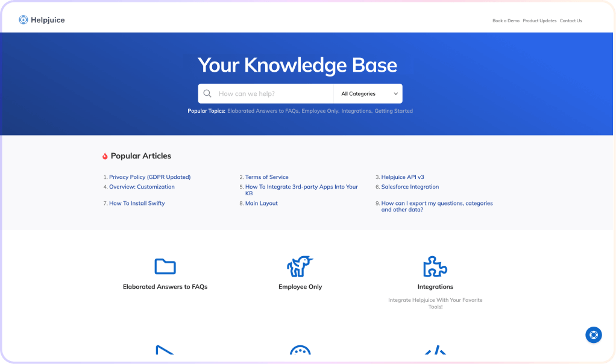The height and width of the screenshot is (364, 616).
Task: Expand the All Categories dropdown
Action: [368, 93]
